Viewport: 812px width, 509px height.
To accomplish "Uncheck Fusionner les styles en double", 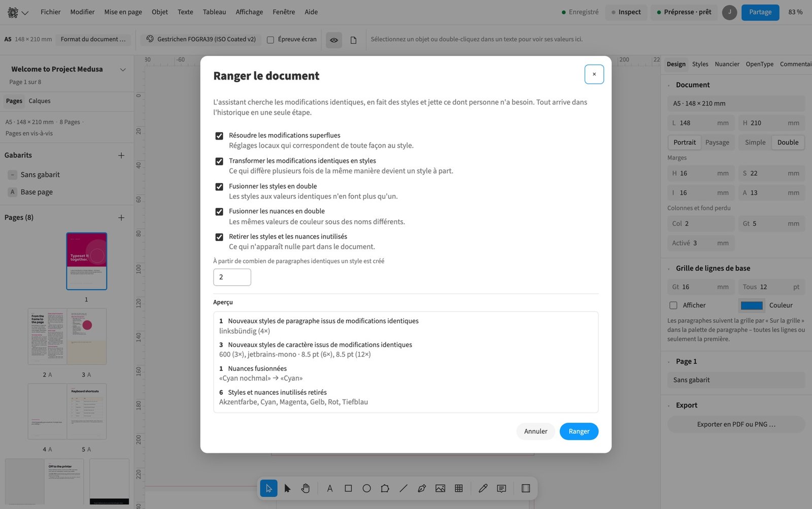I will click(219, 187).
